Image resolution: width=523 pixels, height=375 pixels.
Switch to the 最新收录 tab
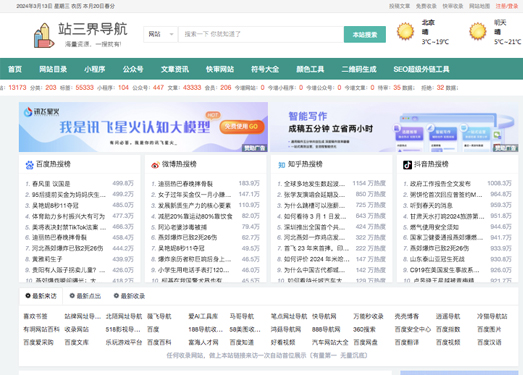click(x=129, y=296)
